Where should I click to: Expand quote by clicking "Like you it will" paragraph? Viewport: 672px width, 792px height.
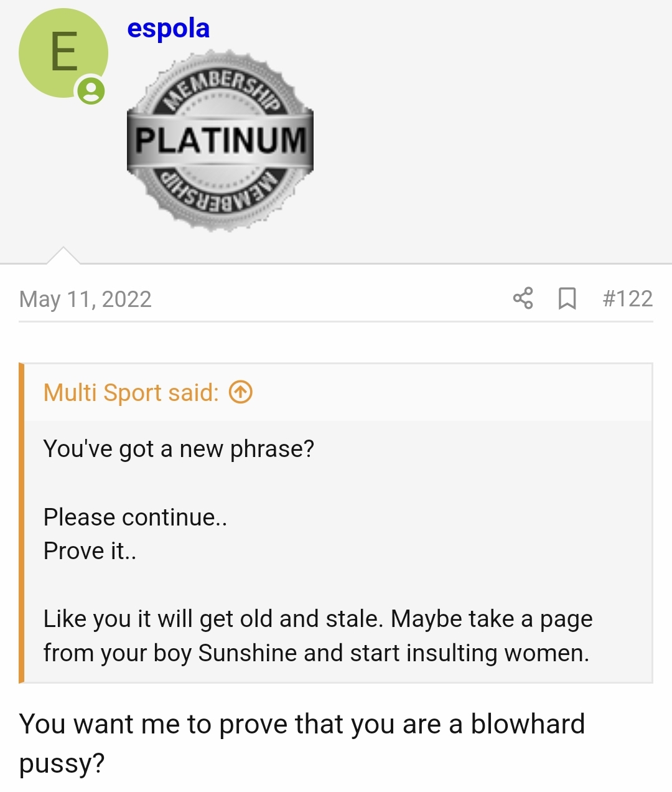317,619
